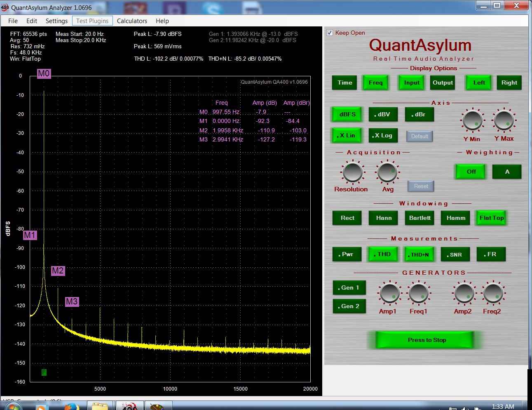Click the Gen 2 frequency readout

click(253, 40)
